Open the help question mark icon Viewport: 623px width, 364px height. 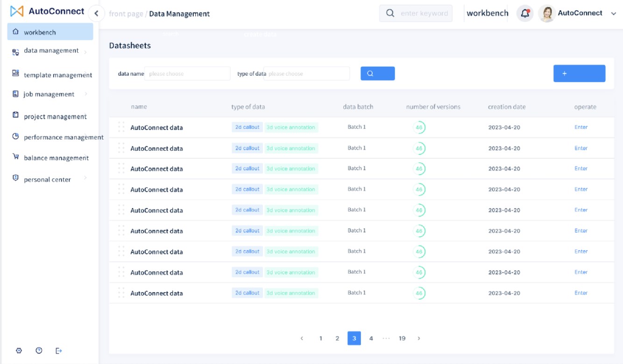[x=39, y=351]
